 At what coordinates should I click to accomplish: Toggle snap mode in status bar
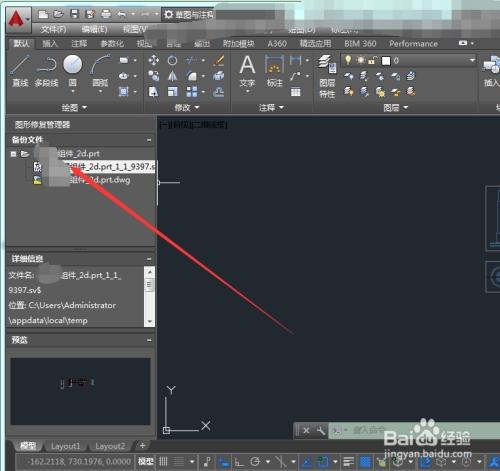pyautogui.click(x=179, y=462)
